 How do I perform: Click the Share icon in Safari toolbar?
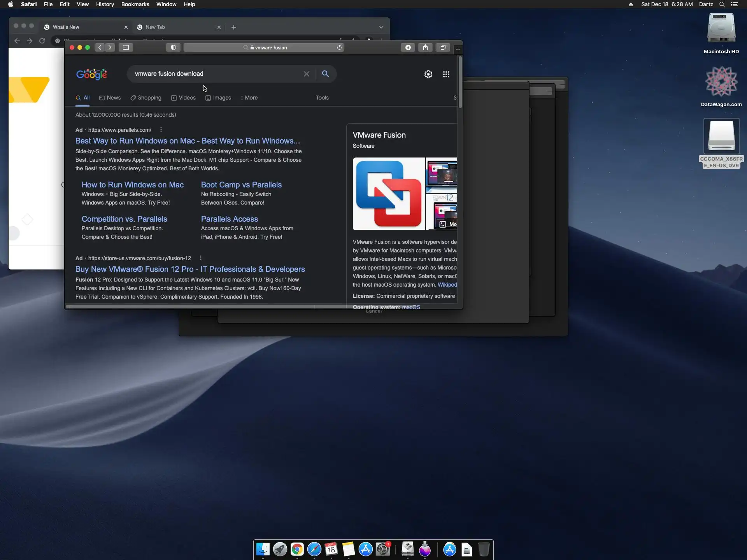(x=425, y=47)
